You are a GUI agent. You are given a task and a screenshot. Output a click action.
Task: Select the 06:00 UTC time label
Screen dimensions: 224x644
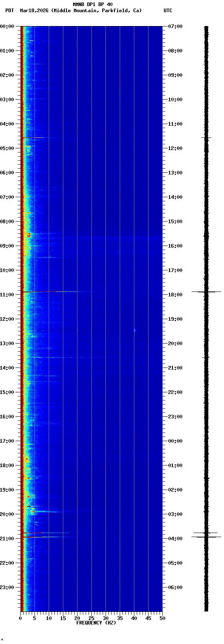pos(175,587)
